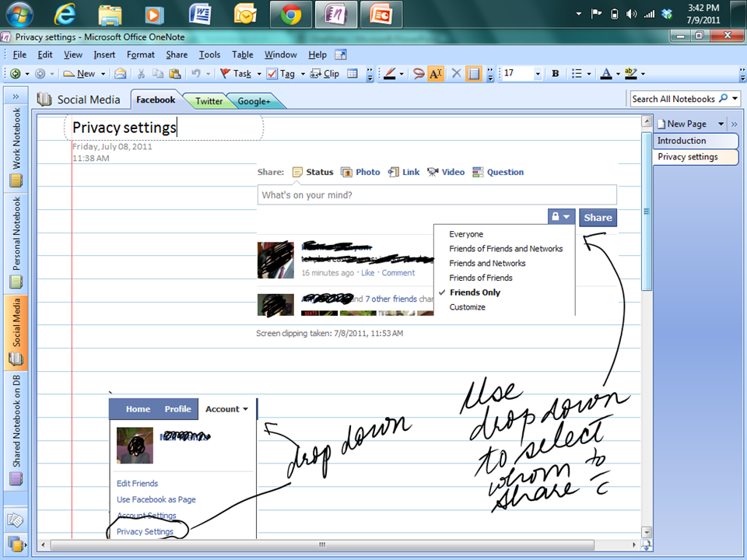Open the Tag dropdown arrow
The height and width of the screenshot is (560, 747).
pyautogui.click(x=303, y=74)
